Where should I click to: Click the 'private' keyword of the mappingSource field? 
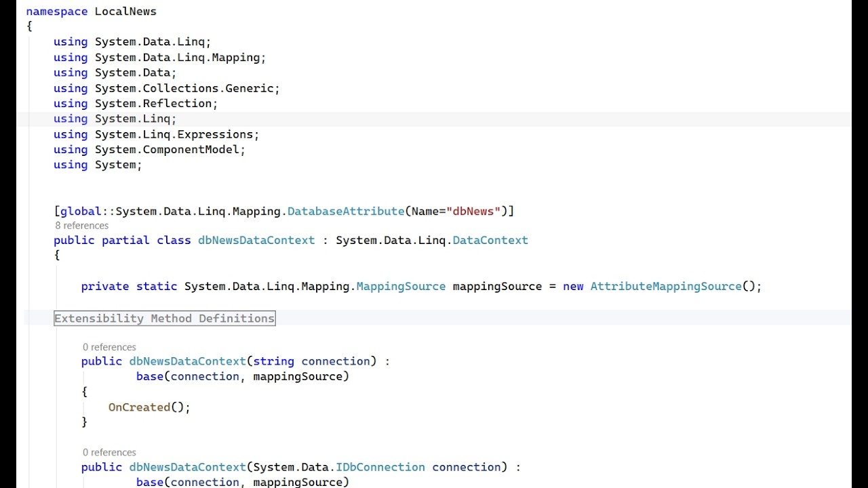105,286
